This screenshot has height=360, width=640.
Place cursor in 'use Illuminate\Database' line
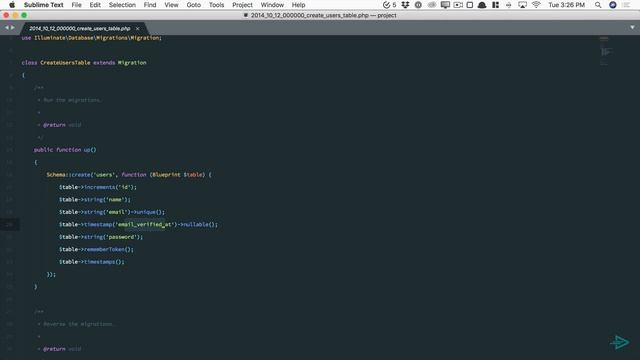pos(92,38)
